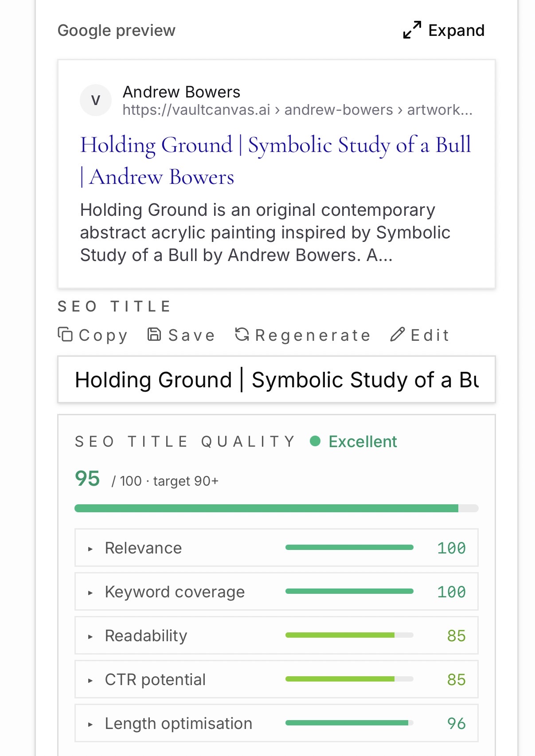
Task: Click the green Excellent status dot
Action: point(315,441)
